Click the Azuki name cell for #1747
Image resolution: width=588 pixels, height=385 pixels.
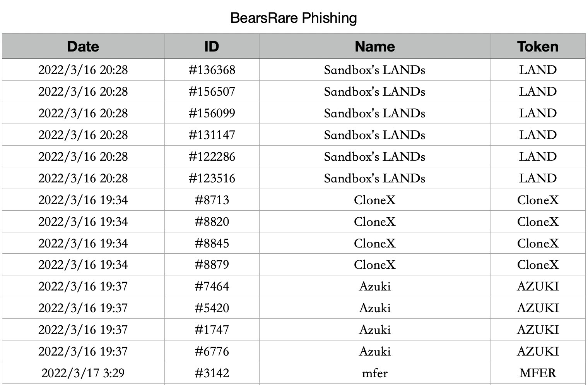[374, 330]
